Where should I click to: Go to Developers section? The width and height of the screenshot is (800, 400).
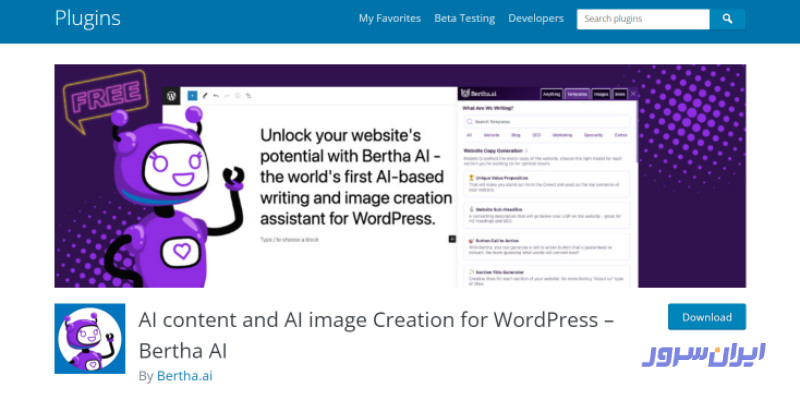pos(536,18)
